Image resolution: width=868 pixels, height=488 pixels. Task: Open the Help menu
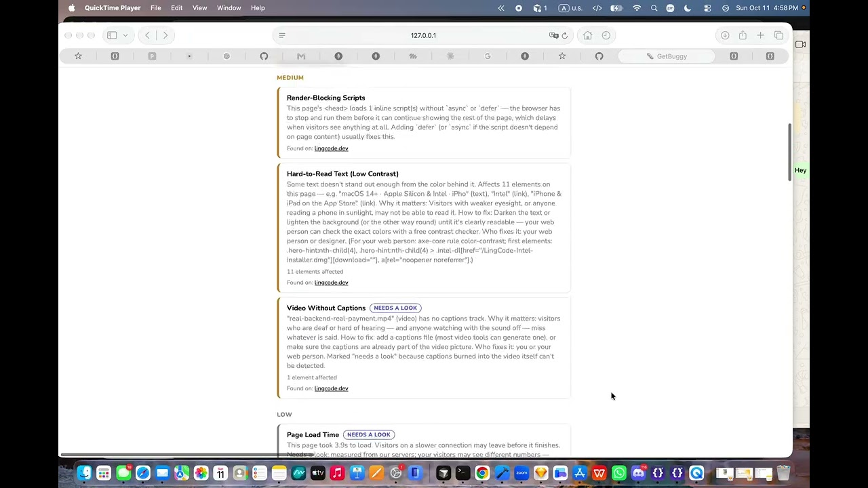pyautogui.click(x=258, y=8)
